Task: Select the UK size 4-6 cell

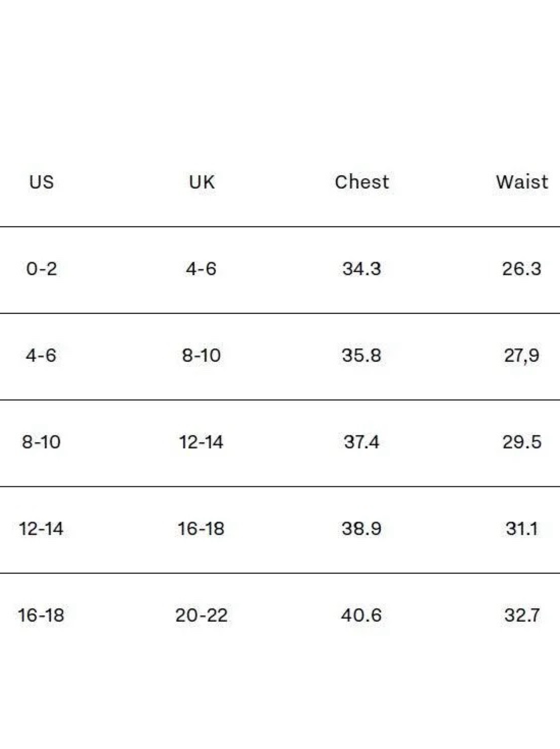Action: (x=201, y=269)
